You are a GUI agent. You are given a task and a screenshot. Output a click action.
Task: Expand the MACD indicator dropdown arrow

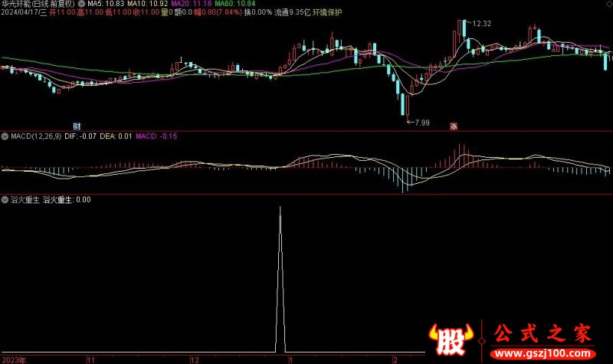pyautogui.click(x=5, y=136)
